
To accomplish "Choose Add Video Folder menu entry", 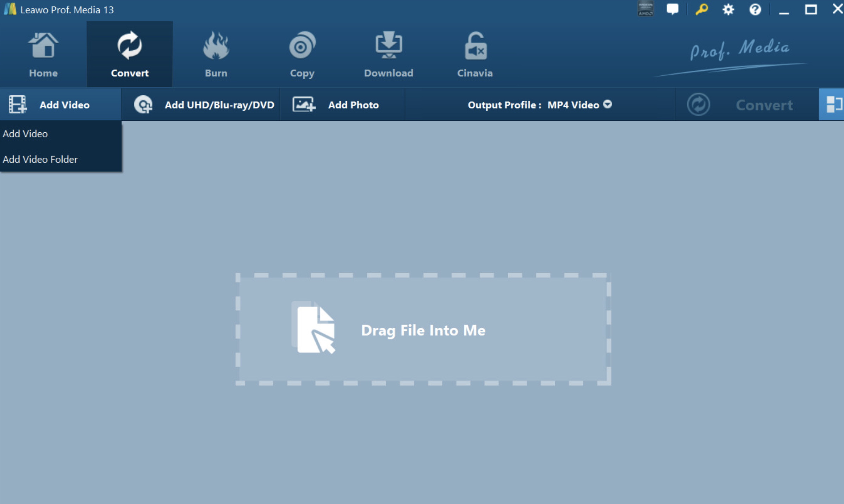I will 61,159.
